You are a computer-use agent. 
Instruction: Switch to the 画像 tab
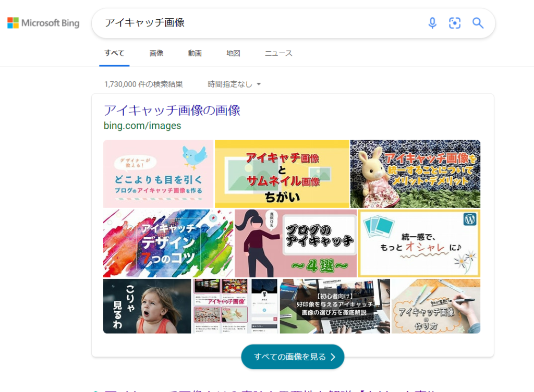pos(156,53)
